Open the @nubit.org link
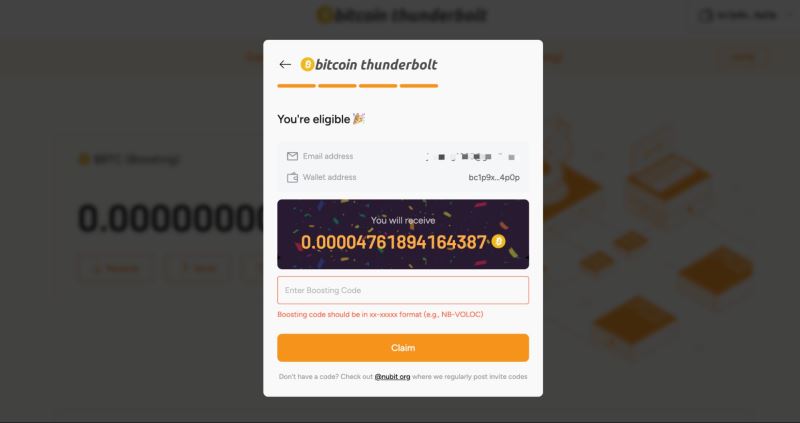This screenshot has height=423, width=800. point(392,377)
